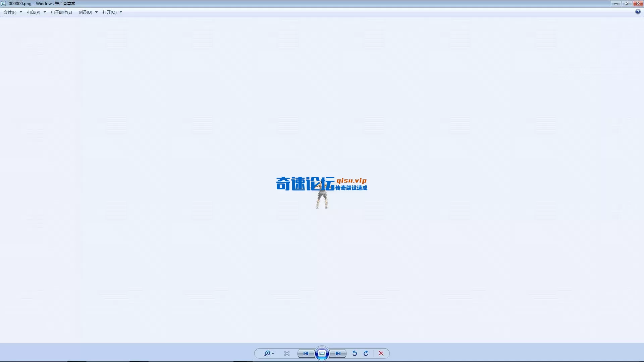This screenshot has height=362, width=644.
Task: Expand the dropdown arrow beside 打开(O)
Action: 121,12
